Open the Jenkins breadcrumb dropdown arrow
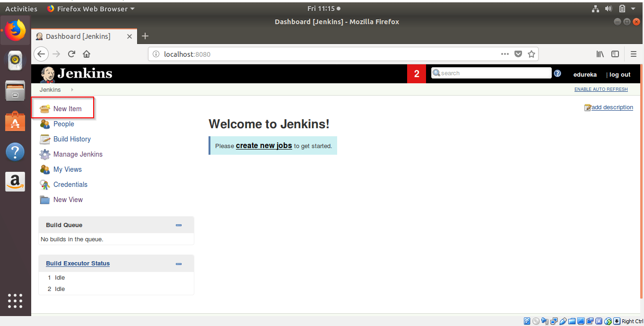The width and height of the screenshot is (644, 326). pyautogui.click(x=71, y=89)
